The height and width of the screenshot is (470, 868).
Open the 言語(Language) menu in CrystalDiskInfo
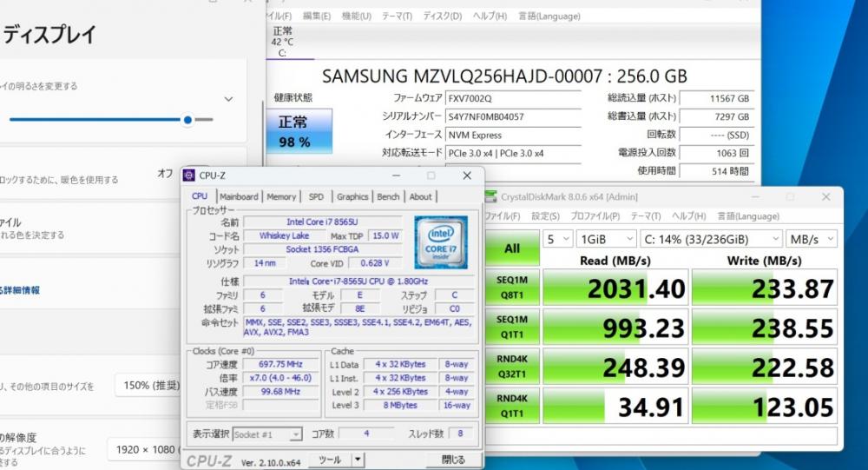[x=549, y=17]
